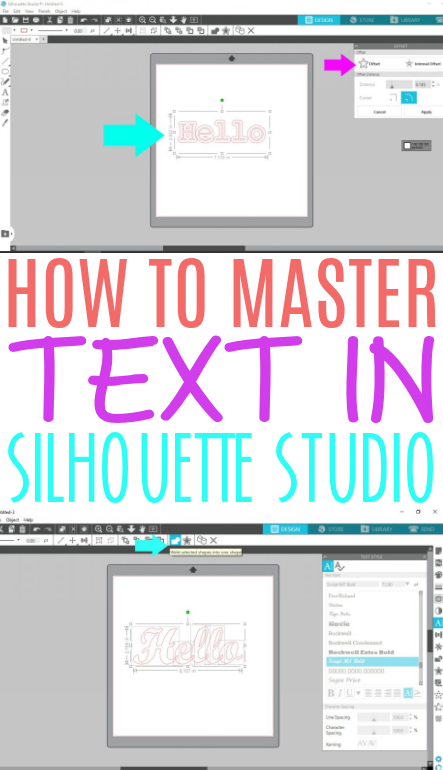Open the Text Style icon in right sidebar
Viewport: 443px width, 770px height.
coord(438,623)
